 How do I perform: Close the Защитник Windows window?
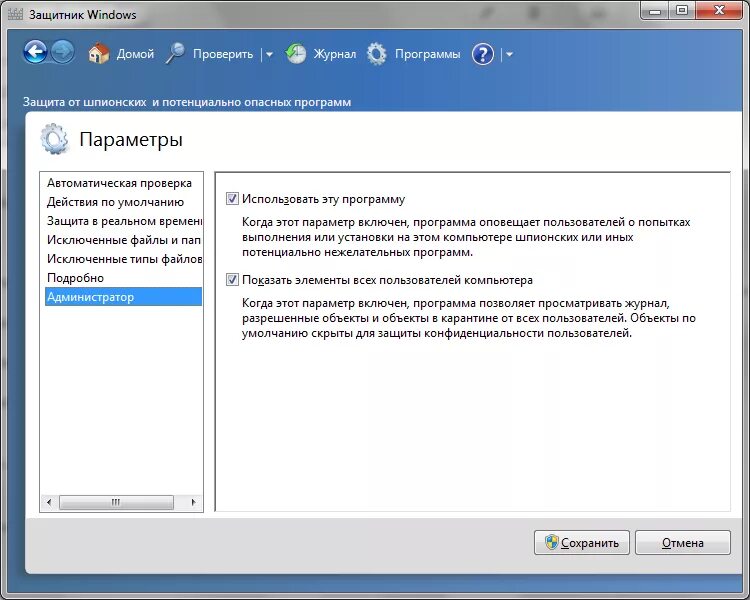pyautogui.click(x=719, y=11)
